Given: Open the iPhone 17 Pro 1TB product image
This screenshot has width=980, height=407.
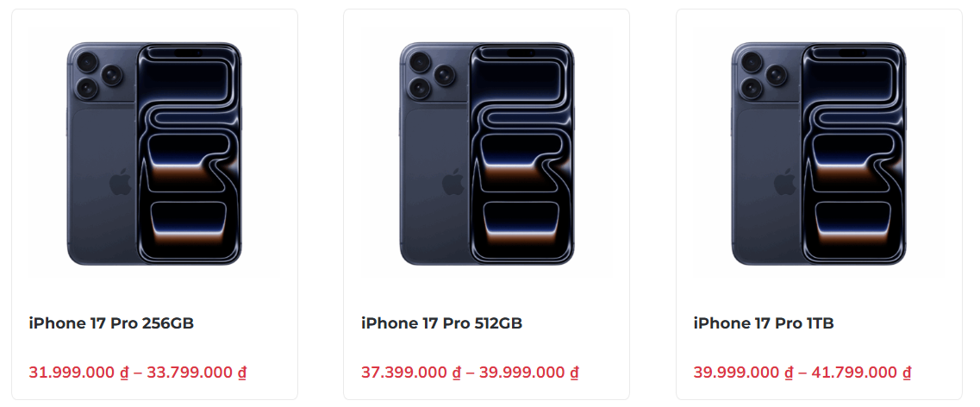Looking at the screenshot, I should (819, 153).
